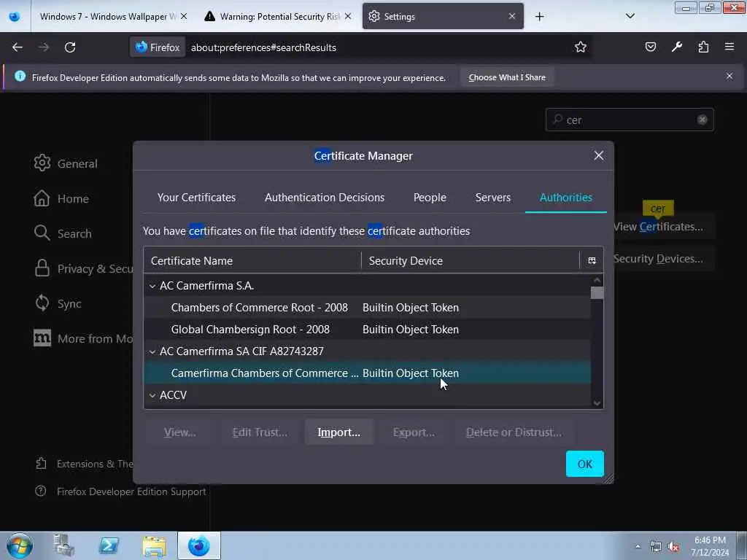Click the muted volume tray icon
747x560 pixels.
click(673, 547)
